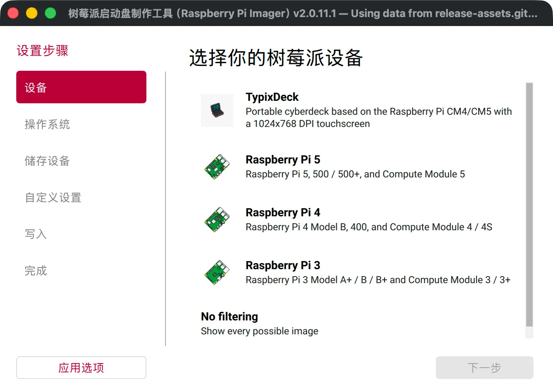Open the 自定义设置 step

coord(81,197)
